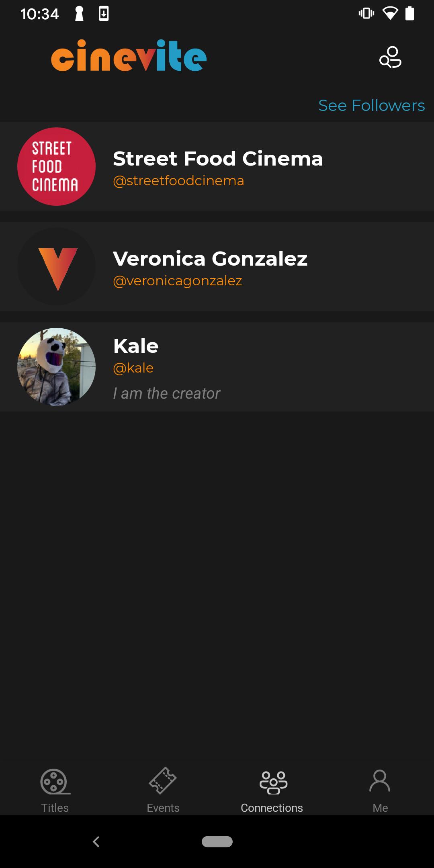Tap the @streetfoodcinema handle
Image resolution: width=434 pixels, height=868 pixels.
[178, 181]
